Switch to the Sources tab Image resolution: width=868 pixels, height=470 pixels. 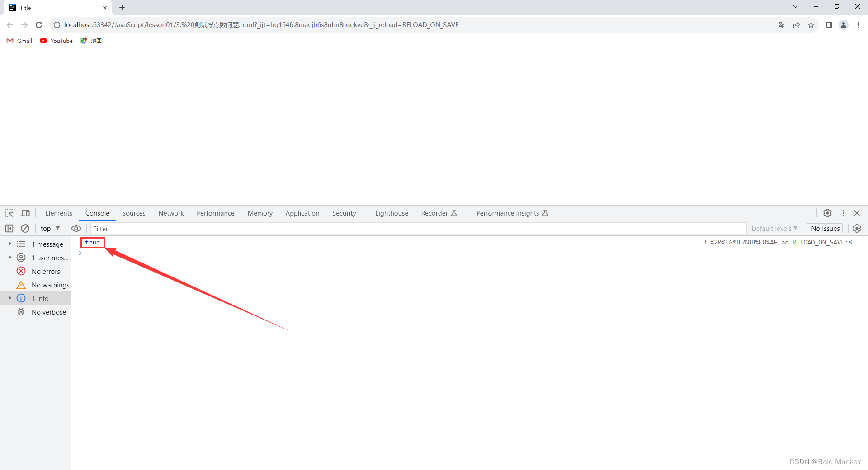coord(134,213)
